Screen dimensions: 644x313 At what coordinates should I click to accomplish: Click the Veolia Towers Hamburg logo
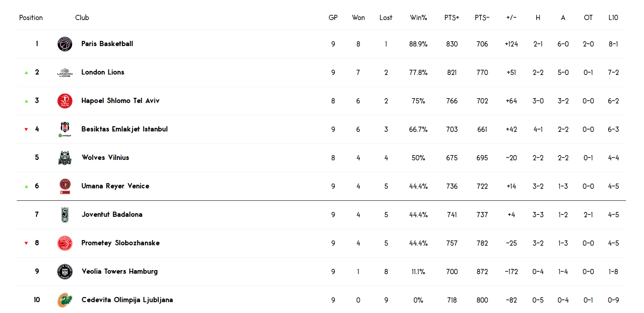tap(65, 272)
